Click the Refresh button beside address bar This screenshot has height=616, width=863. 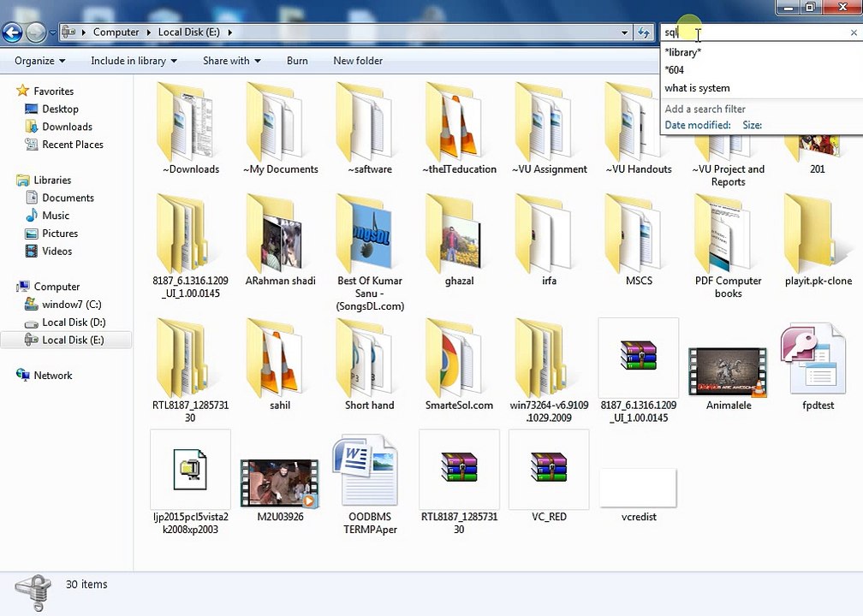(x=644, y=33)
